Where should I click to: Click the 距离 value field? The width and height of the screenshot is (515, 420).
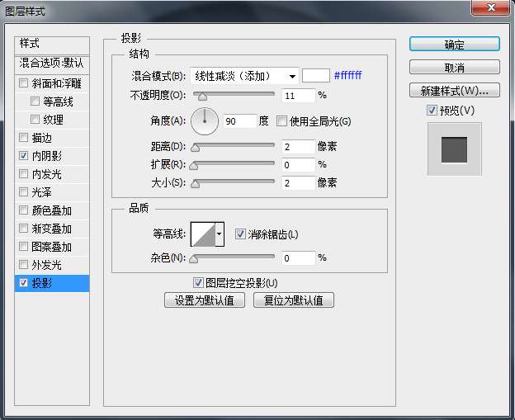point(299,146)
